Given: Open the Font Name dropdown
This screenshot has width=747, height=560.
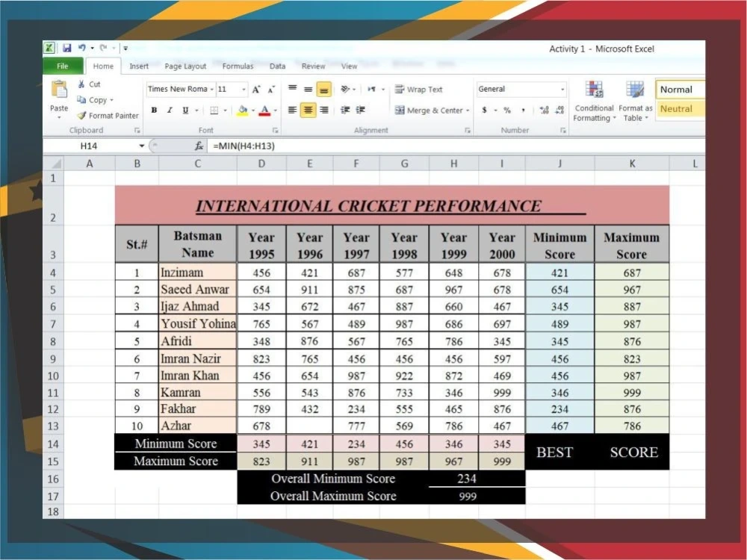Looking at the screenshot, I should pyautogui.click(x=211, y=89).
